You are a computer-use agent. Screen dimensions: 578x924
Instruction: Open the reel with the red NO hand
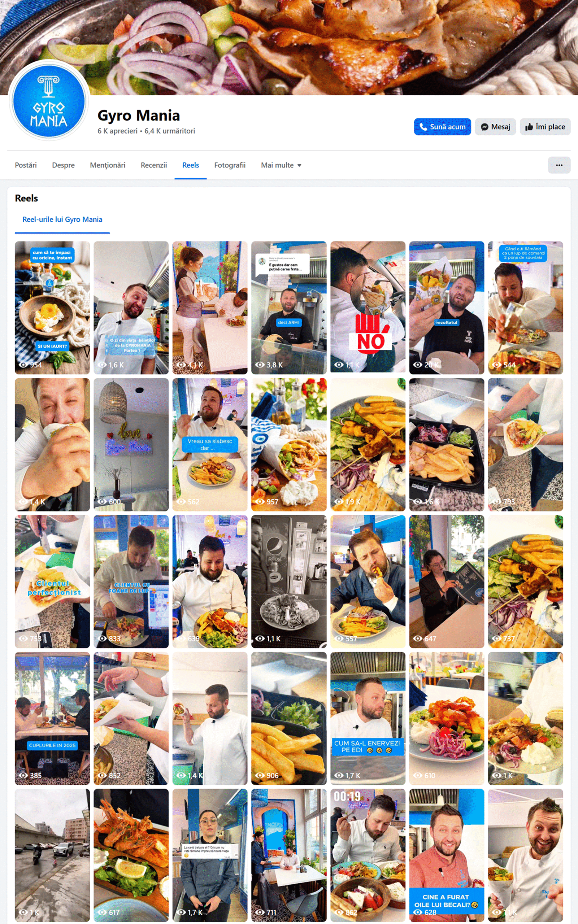click(x=368, y=307)
